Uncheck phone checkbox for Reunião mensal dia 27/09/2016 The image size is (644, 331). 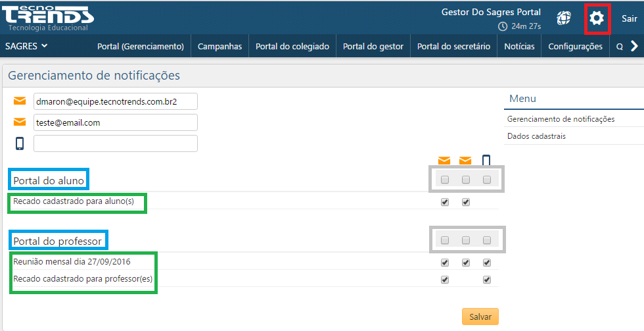tap(487, 263)
